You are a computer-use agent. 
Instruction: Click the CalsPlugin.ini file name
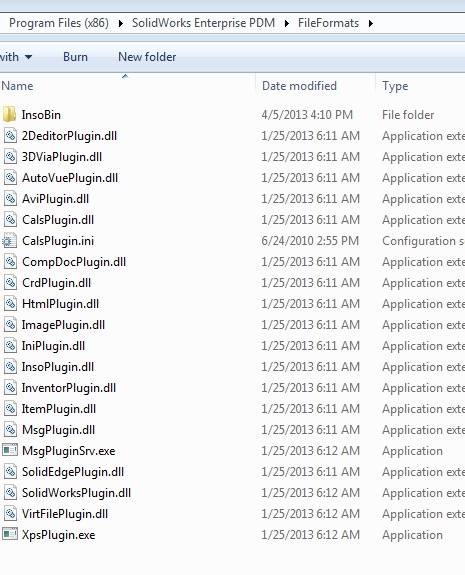(58, 241)
